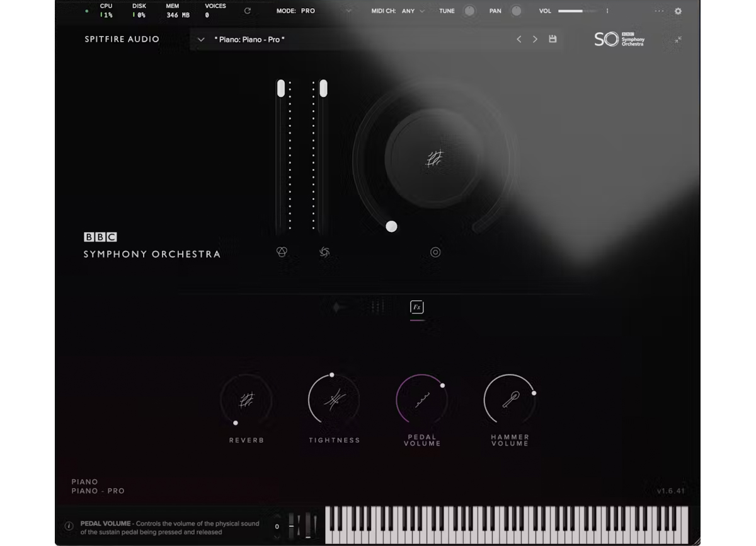Screen dimensions: 756x546
Task: Click the MEM value 346 MB
Action: [x=178, y=15]
